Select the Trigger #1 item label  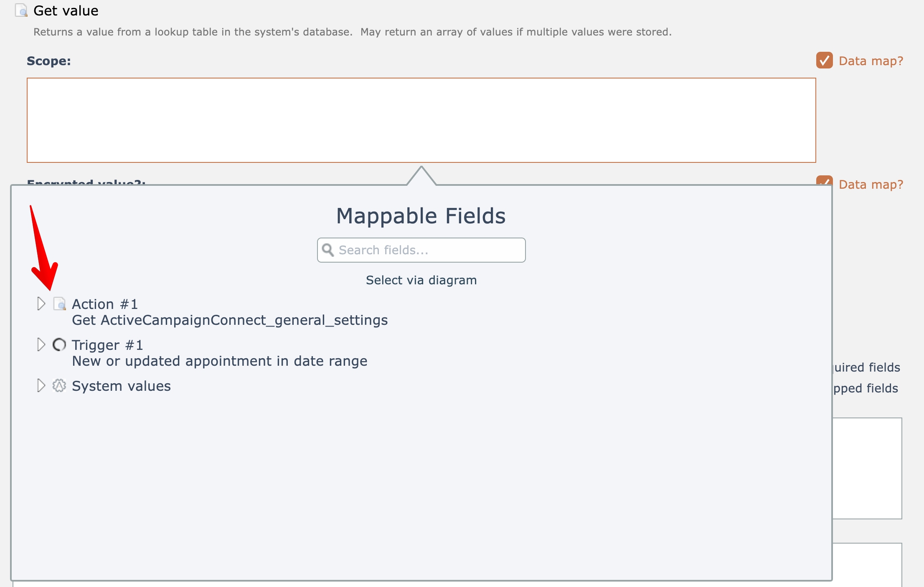[x=107, y=345]
